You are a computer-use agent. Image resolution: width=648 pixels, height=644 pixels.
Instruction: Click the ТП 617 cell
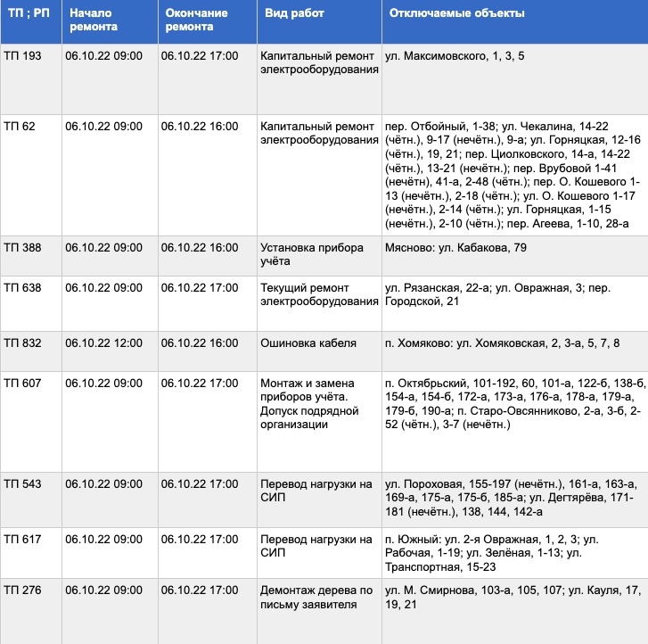tap(23, 540)
